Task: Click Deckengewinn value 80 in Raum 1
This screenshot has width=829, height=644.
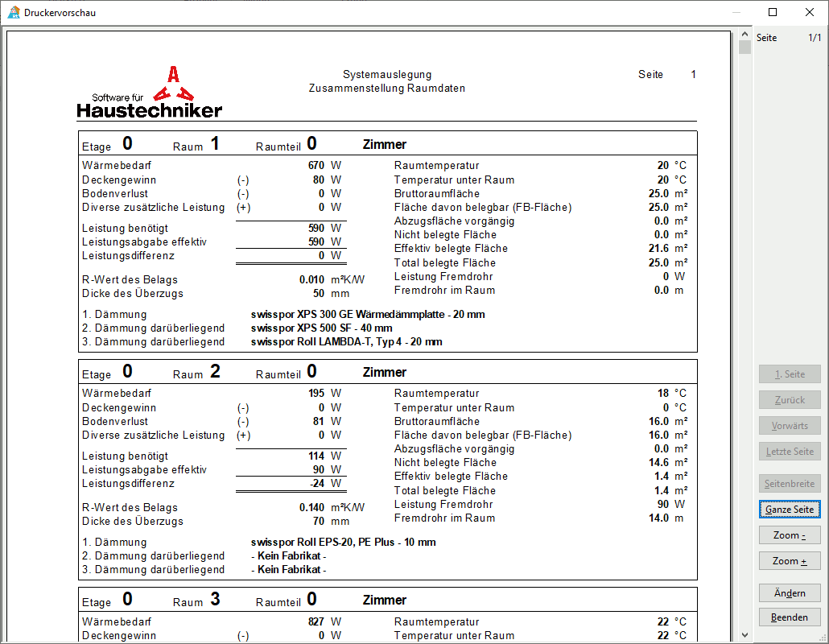Action: (318, 180)
